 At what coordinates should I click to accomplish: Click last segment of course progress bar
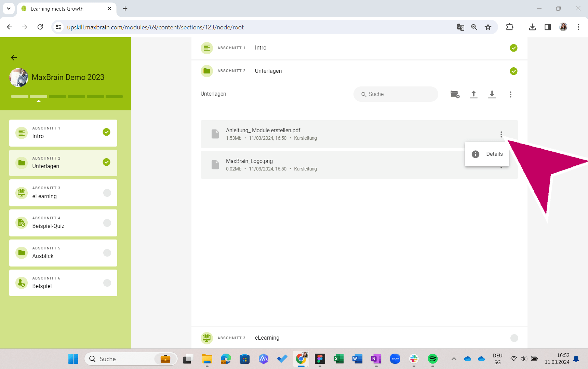click(114, 97)
